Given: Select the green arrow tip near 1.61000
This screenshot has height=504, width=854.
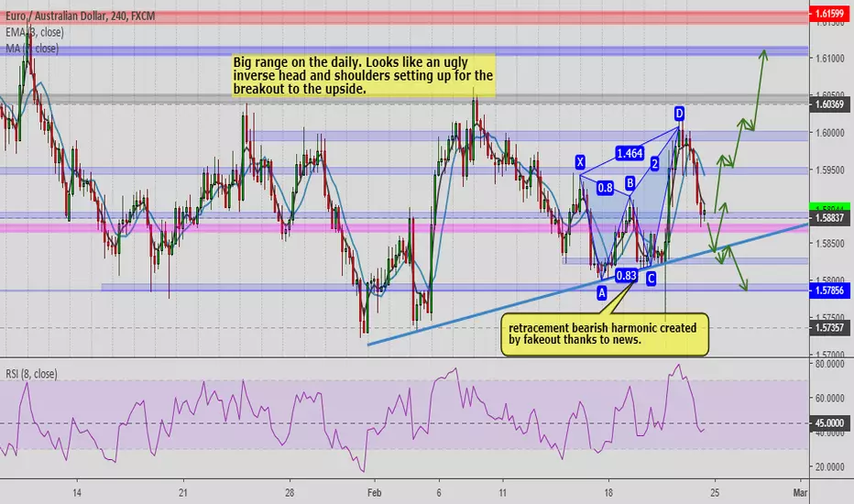Looking at the screenshot, I should pyautogui.click(x=764, y=53).
